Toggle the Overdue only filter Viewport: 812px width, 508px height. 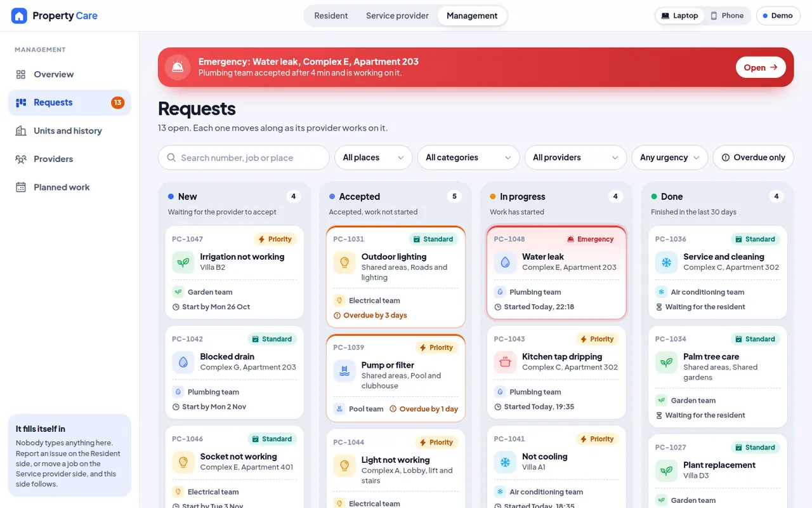pyautogui.click(x=753, y=157)
